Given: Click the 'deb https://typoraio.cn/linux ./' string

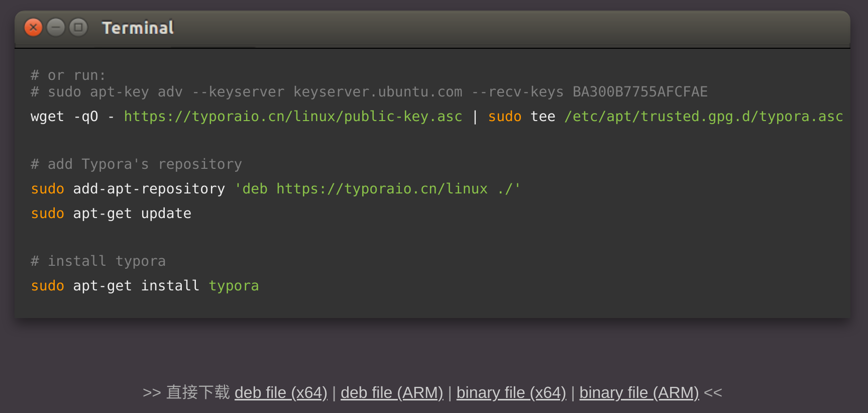Looking at the screenshot, I should (x=377, y=189).
